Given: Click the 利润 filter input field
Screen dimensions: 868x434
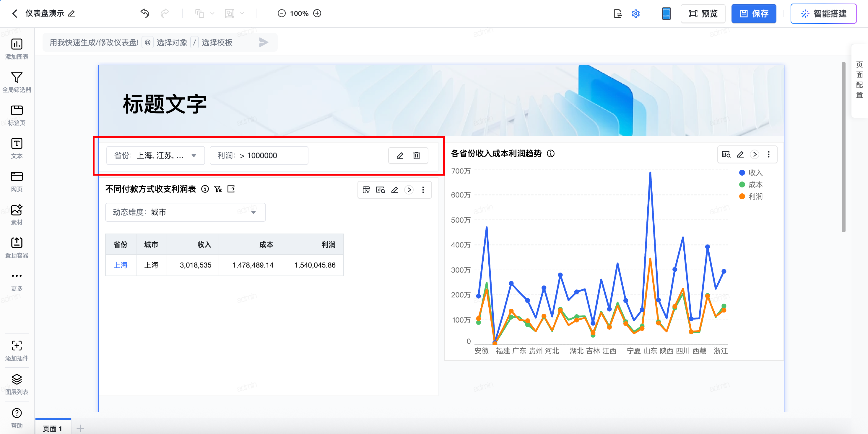Looking at the screenshot, I should coord(259,156).
